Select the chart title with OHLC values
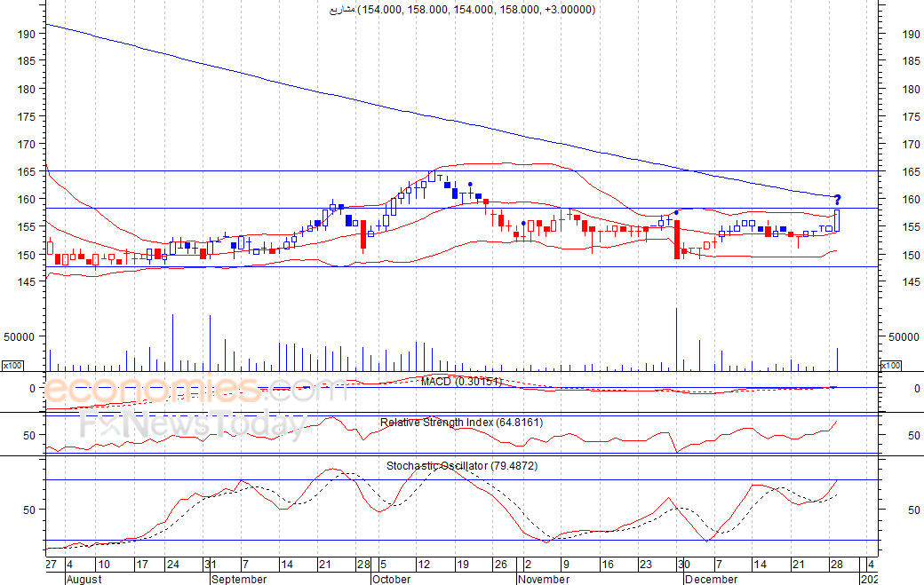 coord(462,10)
